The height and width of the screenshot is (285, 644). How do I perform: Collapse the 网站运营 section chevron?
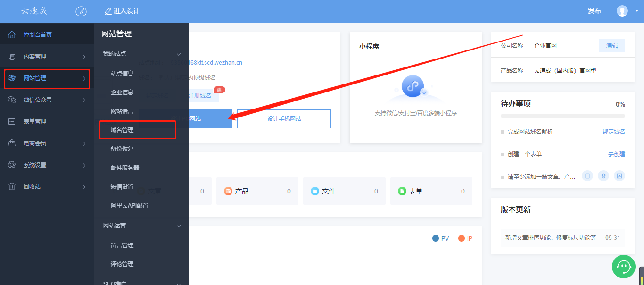[x=179, y=226]
